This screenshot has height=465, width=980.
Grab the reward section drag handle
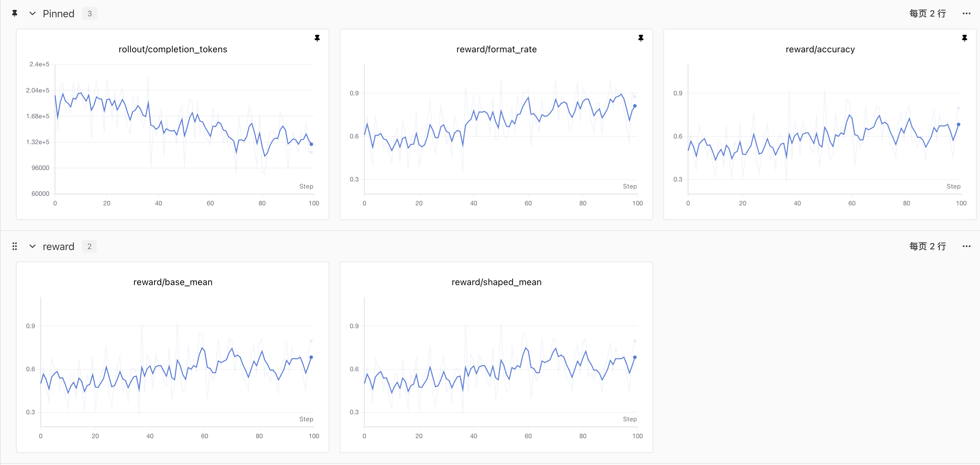(x=15, y=246)
